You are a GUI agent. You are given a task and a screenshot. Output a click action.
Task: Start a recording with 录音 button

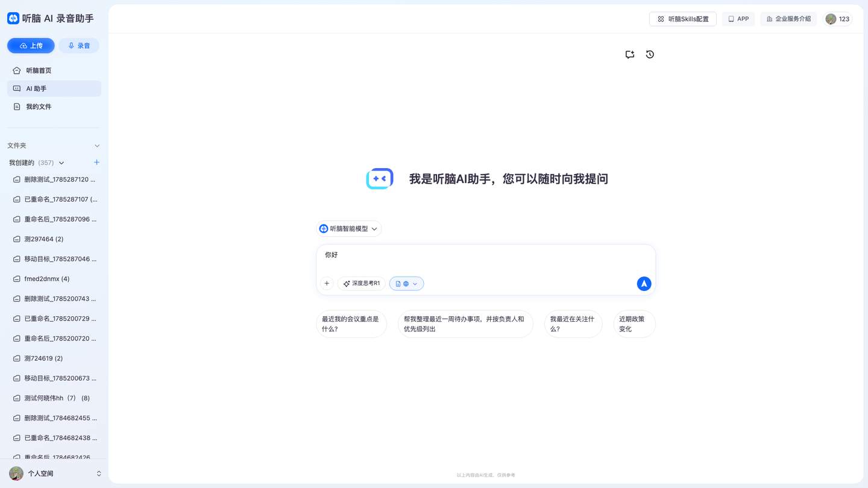coord(79,46)
